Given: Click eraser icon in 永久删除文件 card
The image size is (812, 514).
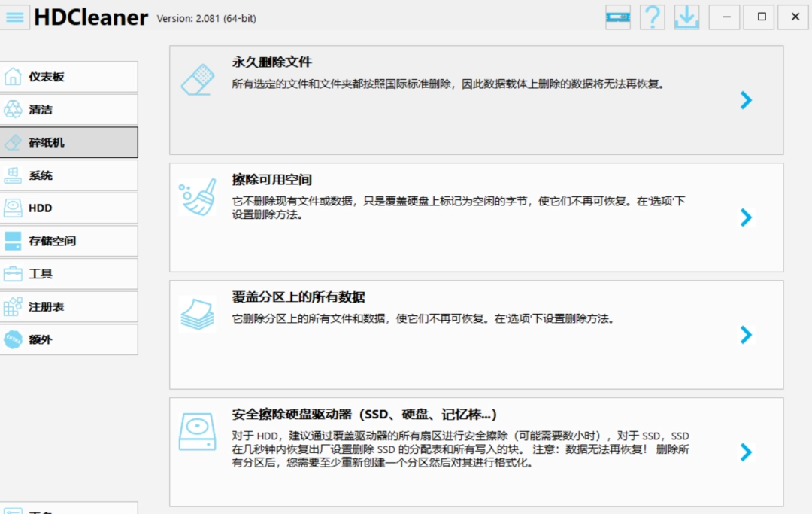Looking at the screenshot, I should coord(197,80).
